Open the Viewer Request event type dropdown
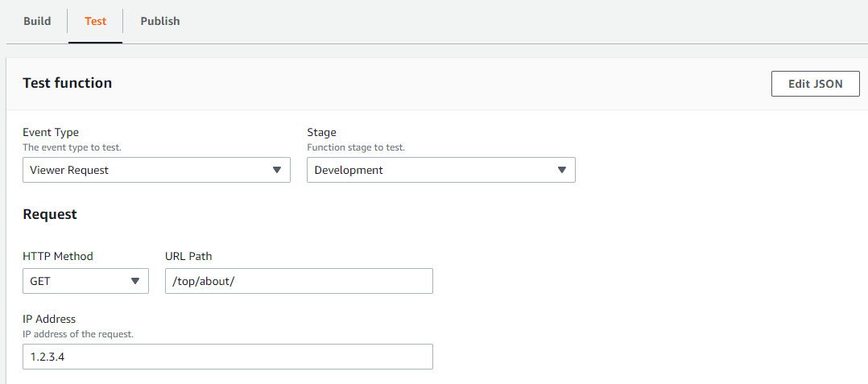The height and width of the screenshot is (384, 868). 157,170
